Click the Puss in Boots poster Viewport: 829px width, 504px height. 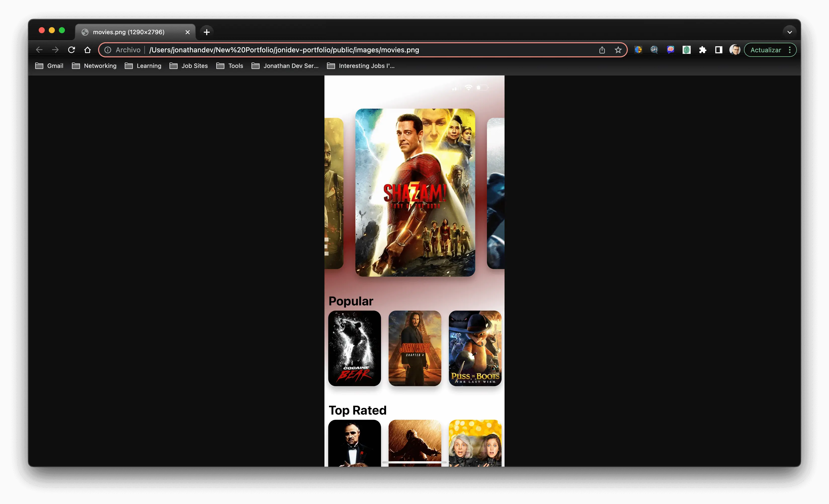[x=475, y=348]
